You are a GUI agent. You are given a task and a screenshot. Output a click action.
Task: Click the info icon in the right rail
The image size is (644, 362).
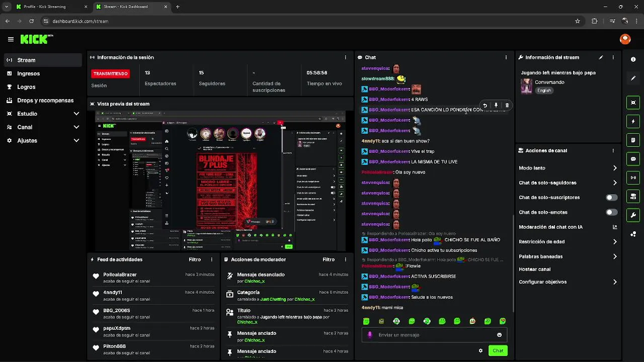[633, 59]
